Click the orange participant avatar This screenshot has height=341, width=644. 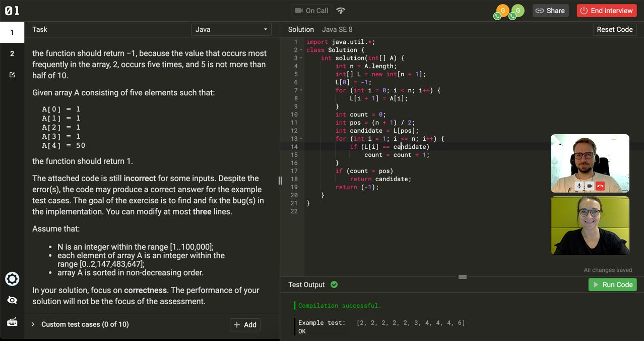click(x=502, y=10)
